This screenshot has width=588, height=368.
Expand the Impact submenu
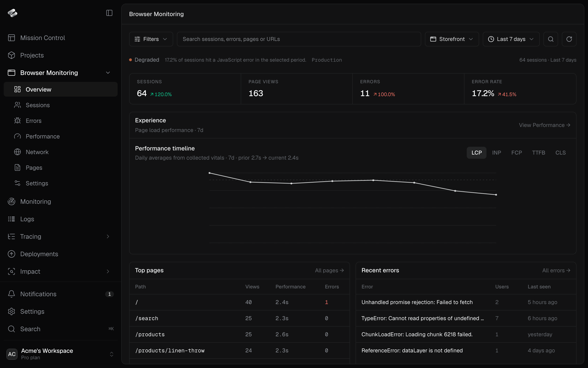pos(108,271)
